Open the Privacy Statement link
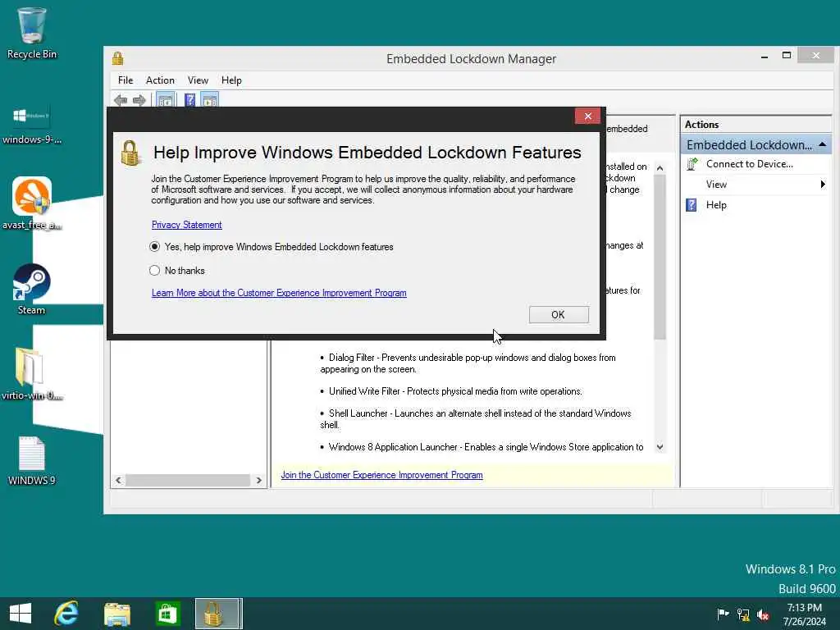This screenshot has width=840, height=630. pos(186,225)
